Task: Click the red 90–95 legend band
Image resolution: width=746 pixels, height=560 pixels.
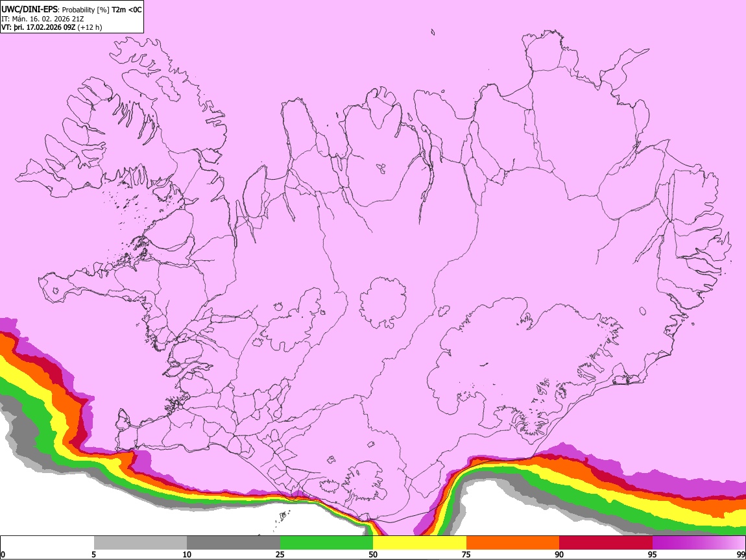Action: coord(606,543)
